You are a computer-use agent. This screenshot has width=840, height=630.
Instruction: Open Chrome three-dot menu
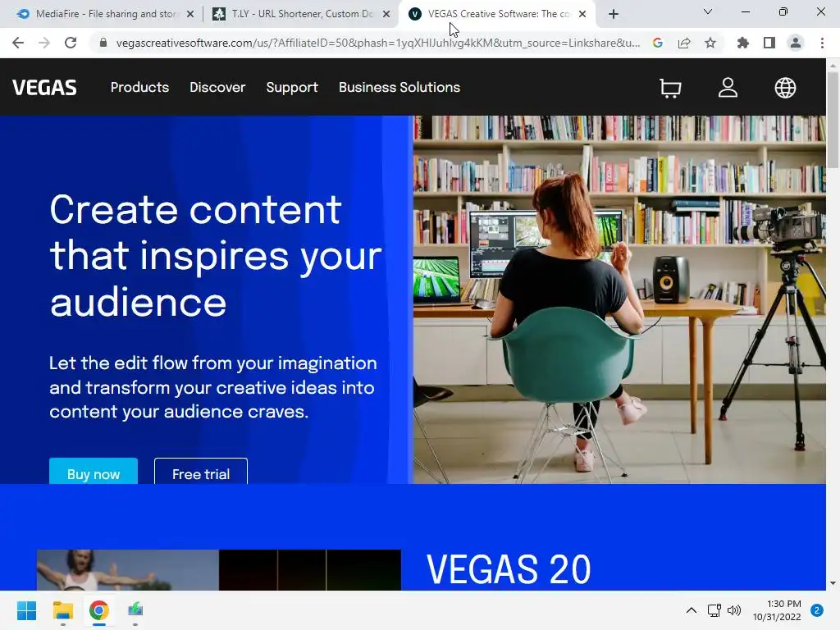(x=822, y=43)
